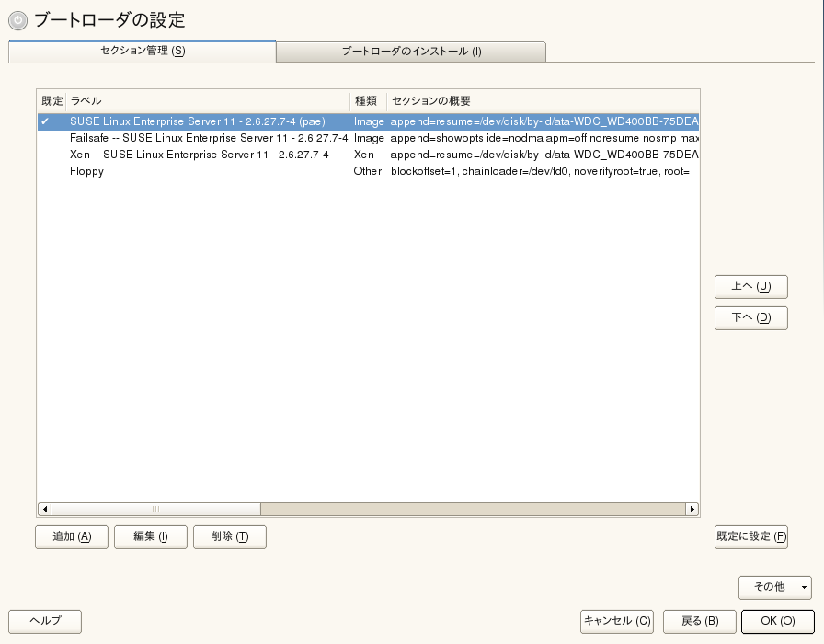Open ブートローダのインストール (I) tab

pyautogui.click(x=411, y=52)
